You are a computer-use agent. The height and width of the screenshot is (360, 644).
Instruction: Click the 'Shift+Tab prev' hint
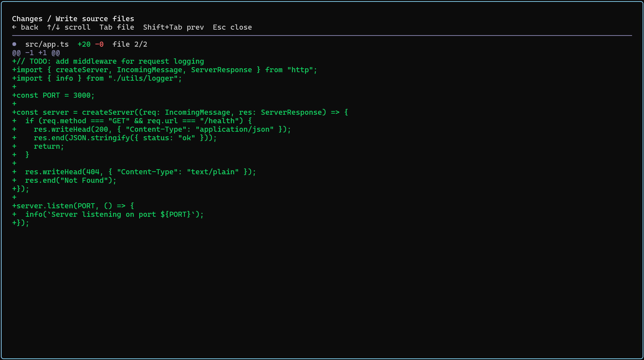(173, 27)
